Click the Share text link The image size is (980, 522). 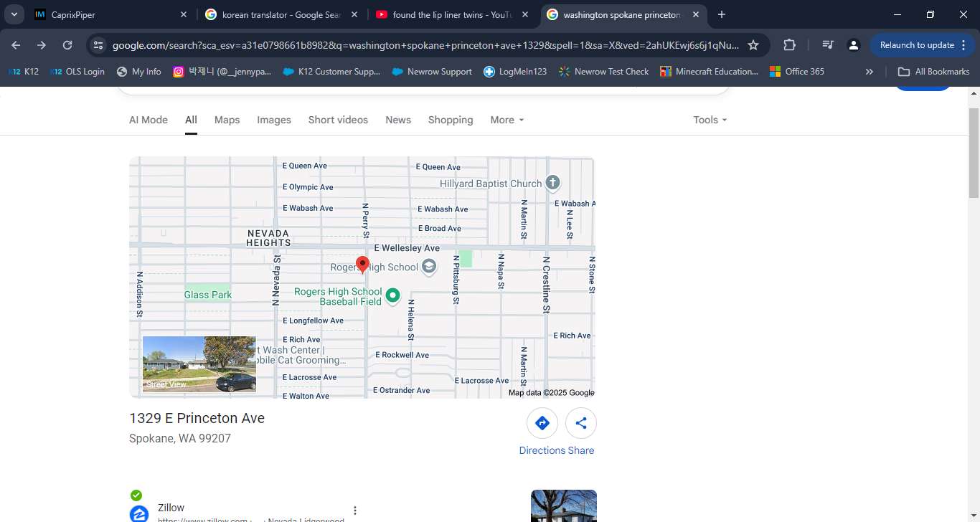point(581,450)
